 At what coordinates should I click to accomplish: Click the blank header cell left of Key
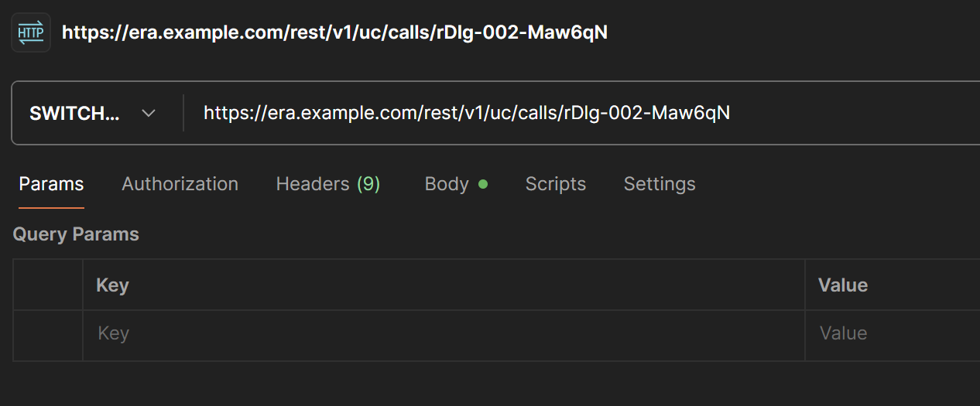[48, 285]
